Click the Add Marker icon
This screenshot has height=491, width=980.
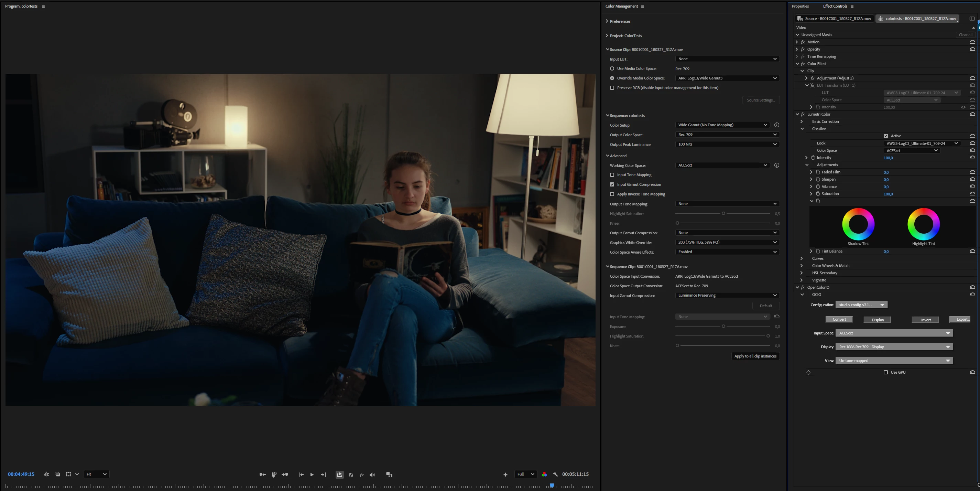pyautogui.click(x=273, y=474)
